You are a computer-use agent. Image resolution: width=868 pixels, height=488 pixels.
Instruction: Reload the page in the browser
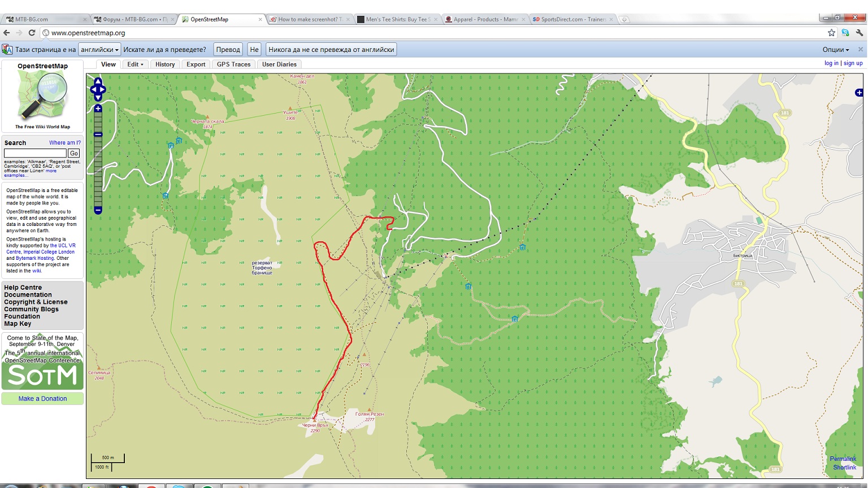click(x=32, y=33)
